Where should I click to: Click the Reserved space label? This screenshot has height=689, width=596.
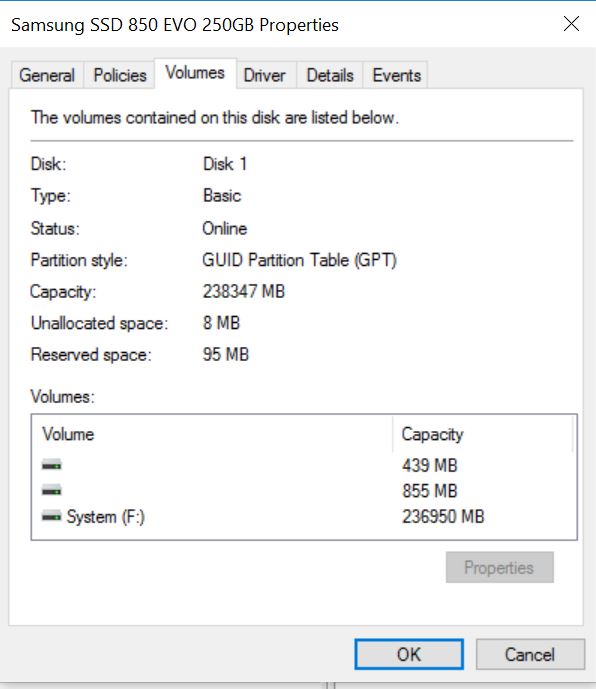coord(91,355)
